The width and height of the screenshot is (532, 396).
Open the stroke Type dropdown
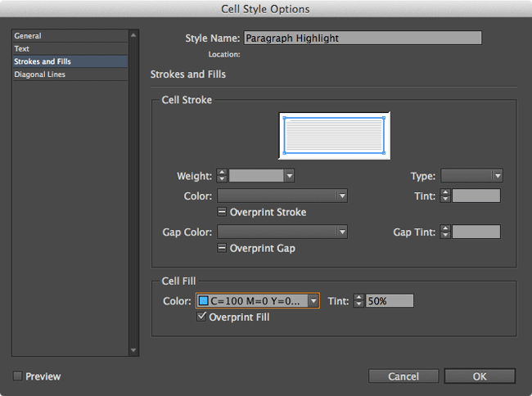pyautogui.click(x=471, y=176)
